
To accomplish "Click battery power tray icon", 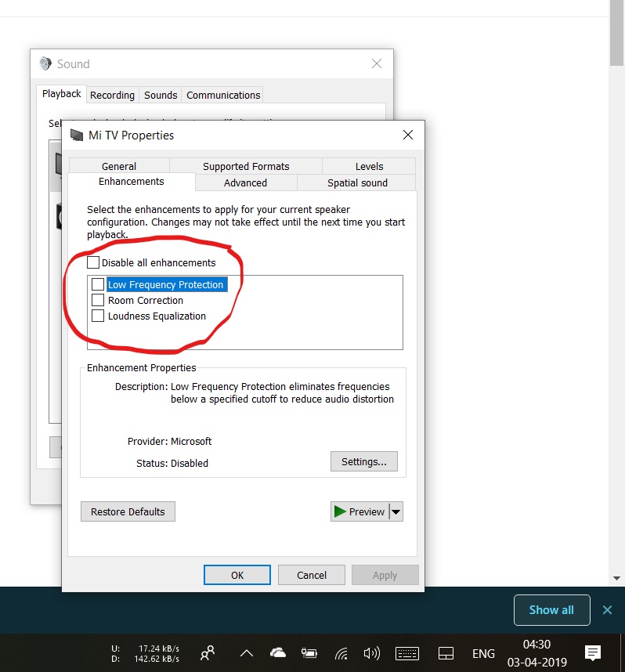I will pyautogui.click(x=309, y=653).
